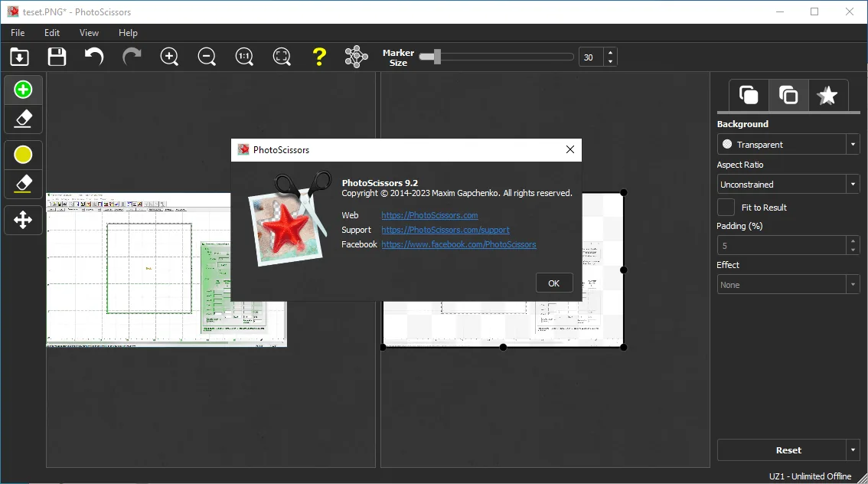Expand the Reset button dropdown arrow
The image size is (868, 484).
853,450
